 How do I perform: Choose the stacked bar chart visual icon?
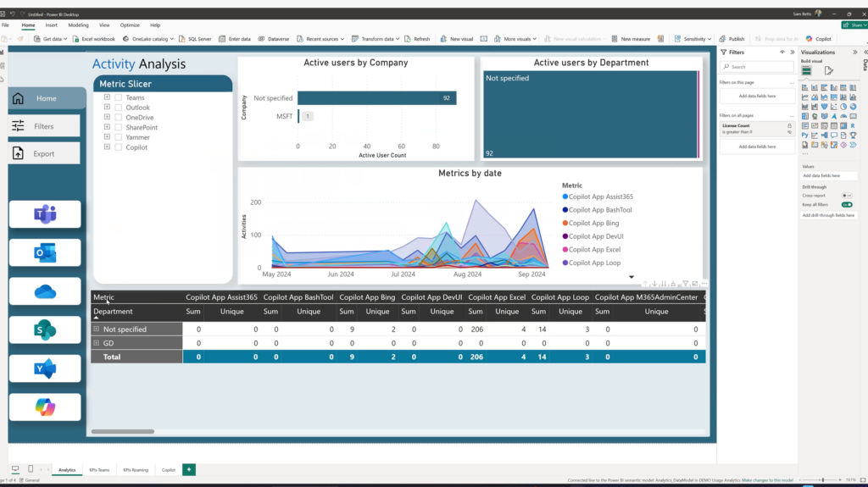pyautogui.click(x=805, y=87)
